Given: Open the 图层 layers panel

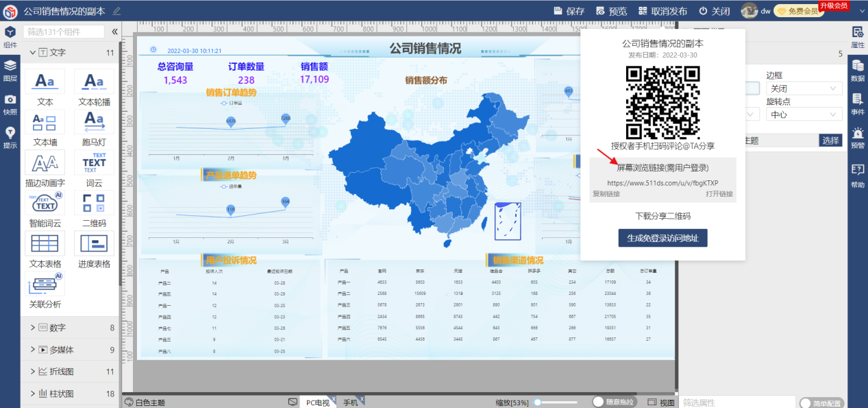Looking at the screenshot, I should point(10,71).
